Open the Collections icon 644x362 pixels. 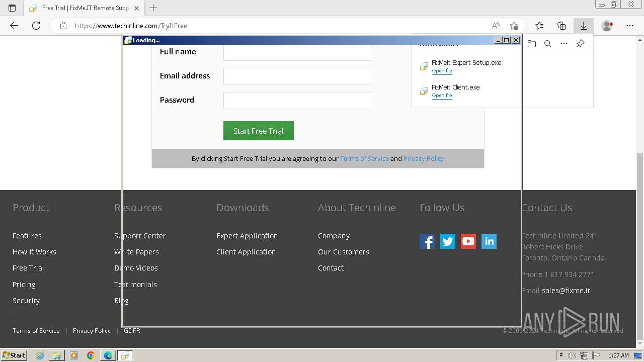(561, 26)
